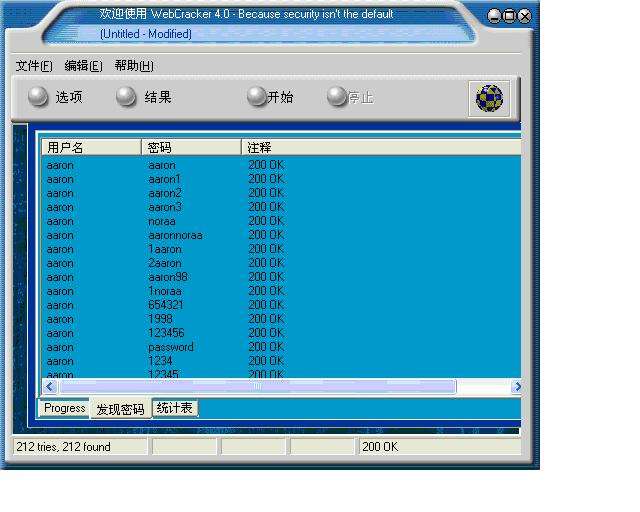Start cracking with 开始 button
The width and height of the screenshot is (640, 512).
pos(270,97)
